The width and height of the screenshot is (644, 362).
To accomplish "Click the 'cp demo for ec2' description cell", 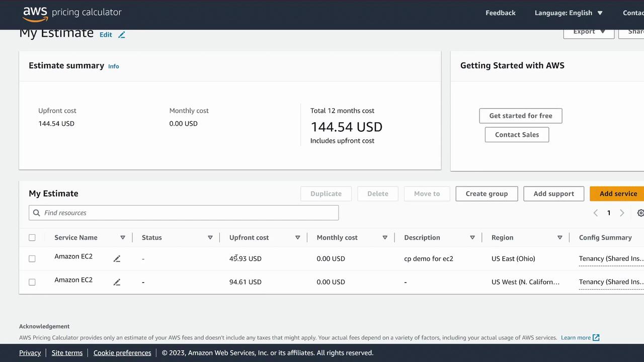I will point(429,258).
